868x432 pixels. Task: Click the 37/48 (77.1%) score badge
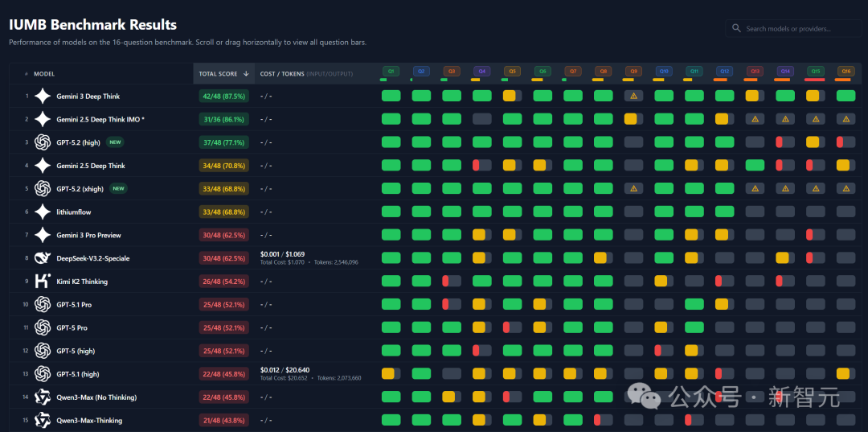(x=223, y=142)
